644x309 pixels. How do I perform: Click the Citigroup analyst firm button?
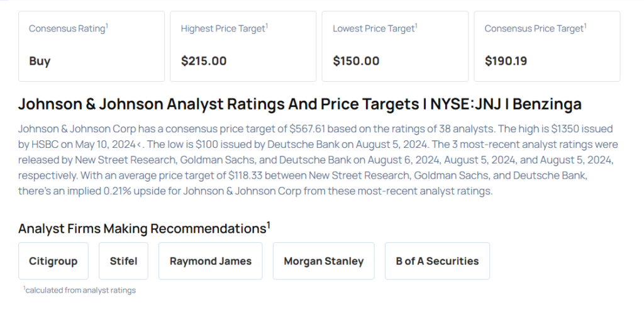click(53, 261)
